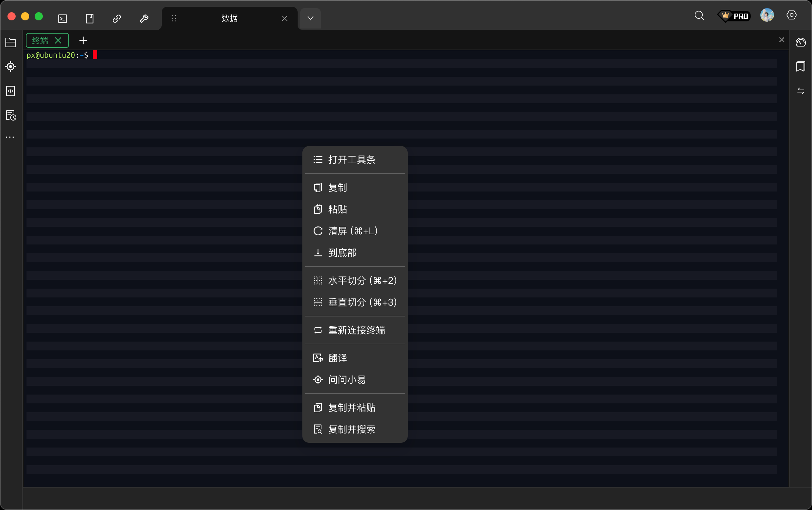Image resolution: width=812 pixels, height=510 pixels.
Task: Select 水平切分 split option
Action: pos(362,280)
